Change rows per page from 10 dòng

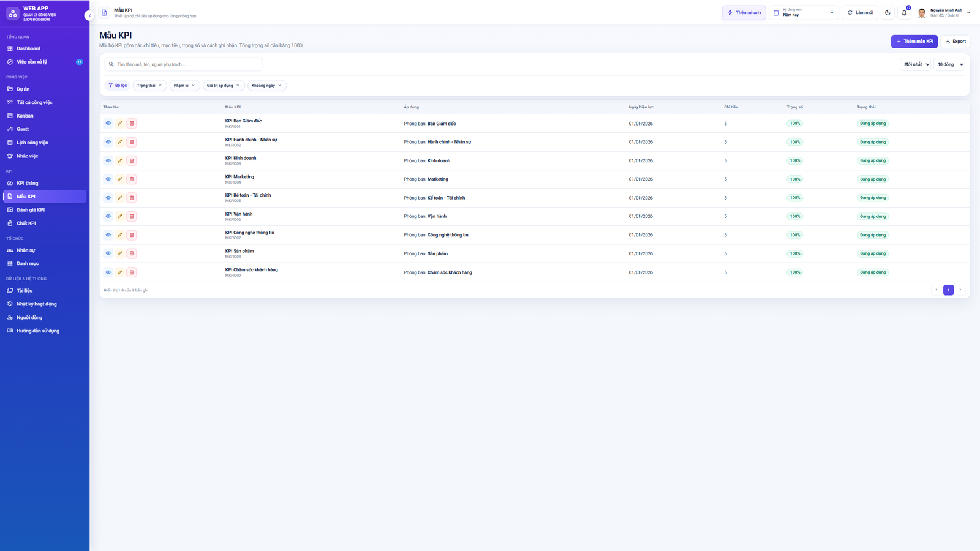[x=949, y=64]
